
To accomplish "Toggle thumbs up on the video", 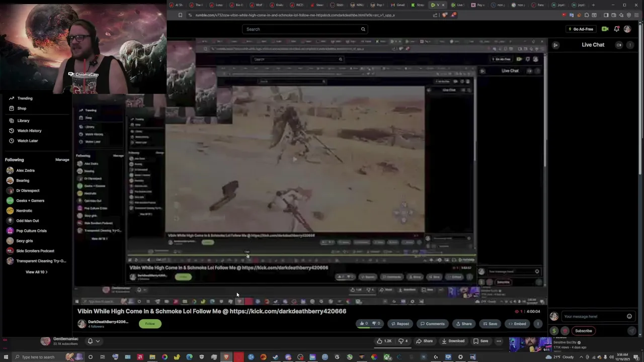I will [x=363, y=324].
